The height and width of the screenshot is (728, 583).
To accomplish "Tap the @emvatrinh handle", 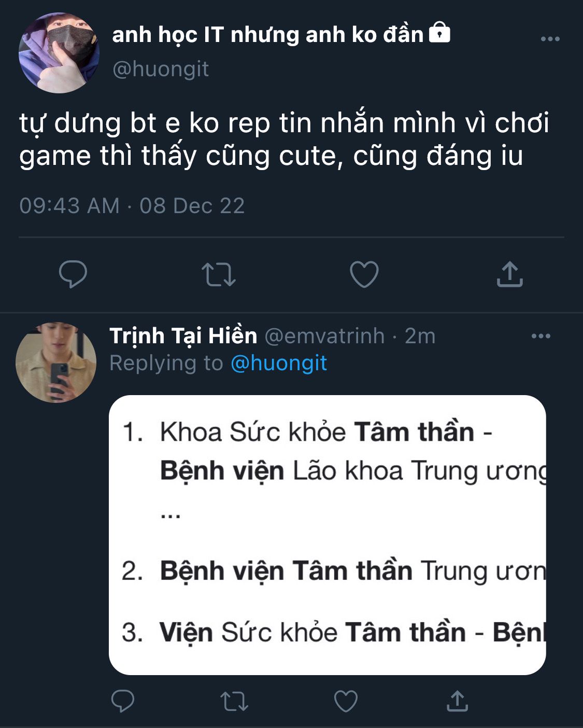I will 324,336.
